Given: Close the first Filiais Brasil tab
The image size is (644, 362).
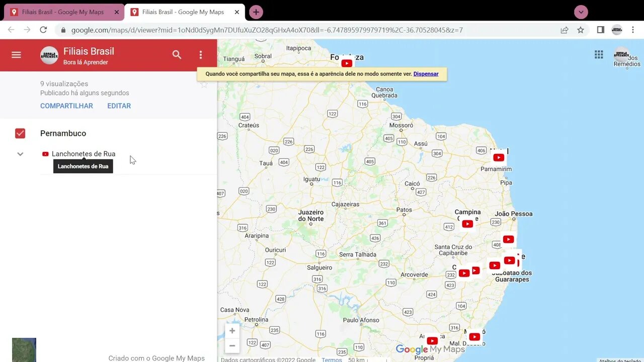Looking at the screenshot, I should coord(117,12).
